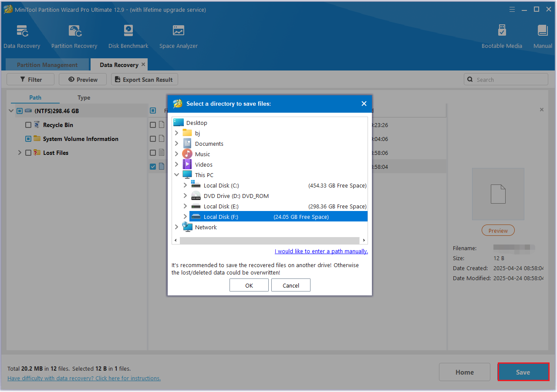This screenshot has width=557, height=392.
Task: Click the horizontal scrollbar in directory dialog
Action: (x=270, y=240)
